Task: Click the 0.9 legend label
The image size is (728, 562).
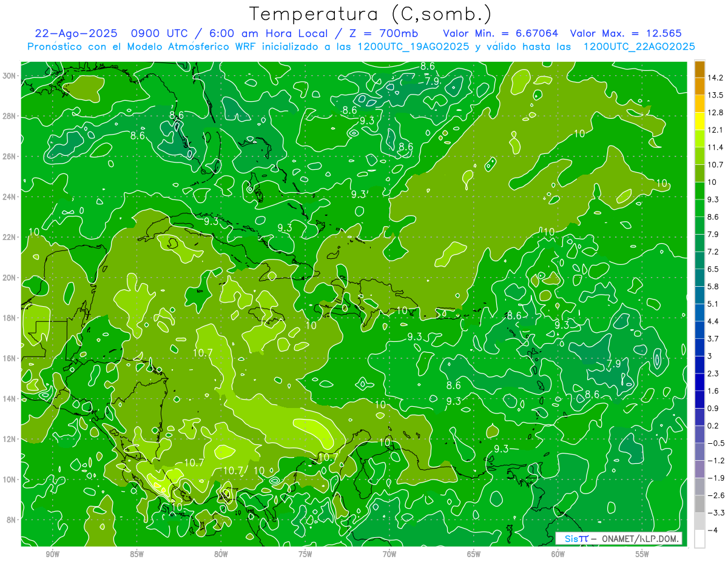Action: tap(713, 408)
